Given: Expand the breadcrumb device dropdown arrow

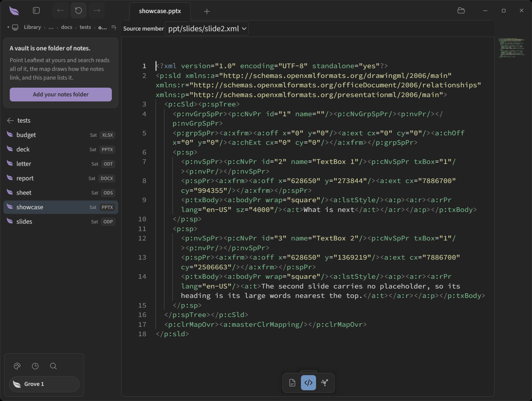Looking at the screenshot, I should click(x=8, y=27).
